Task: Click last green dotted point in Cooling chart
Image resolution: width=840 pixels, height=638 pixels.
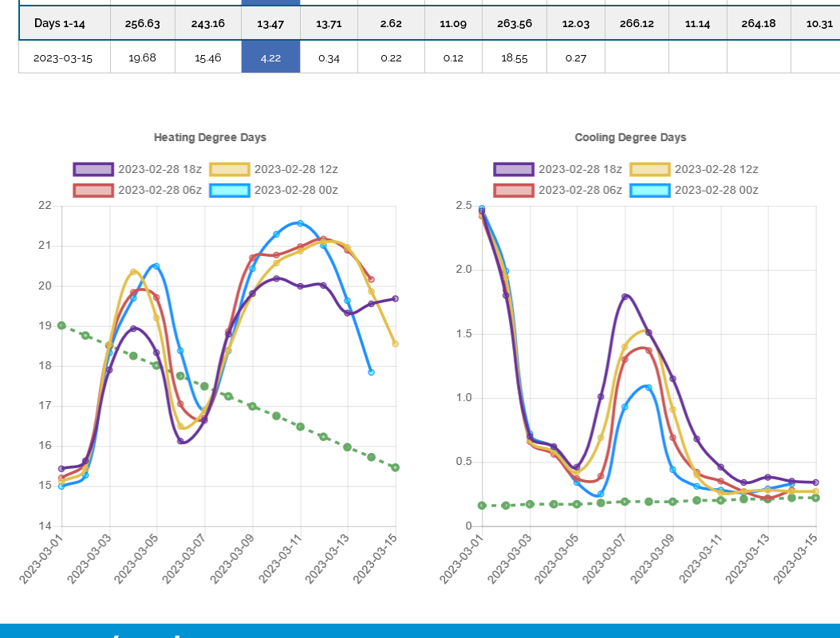Action: 815,498
